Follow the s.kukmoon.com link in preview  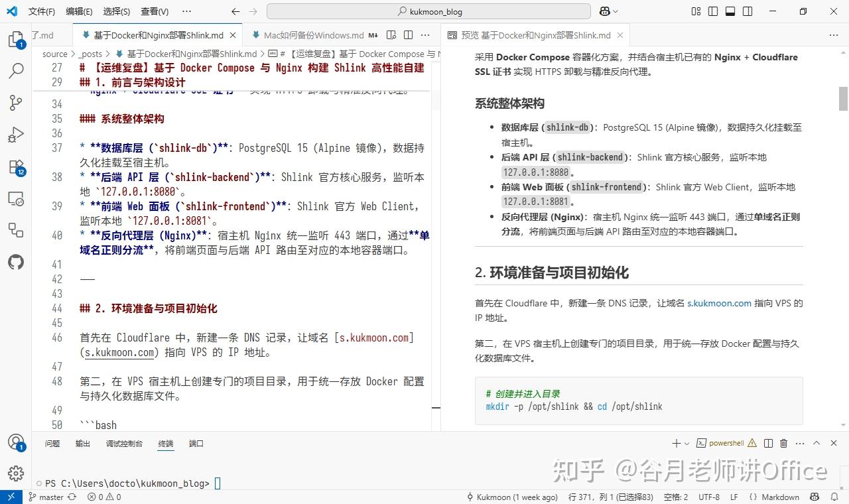[x=719, y=303]
